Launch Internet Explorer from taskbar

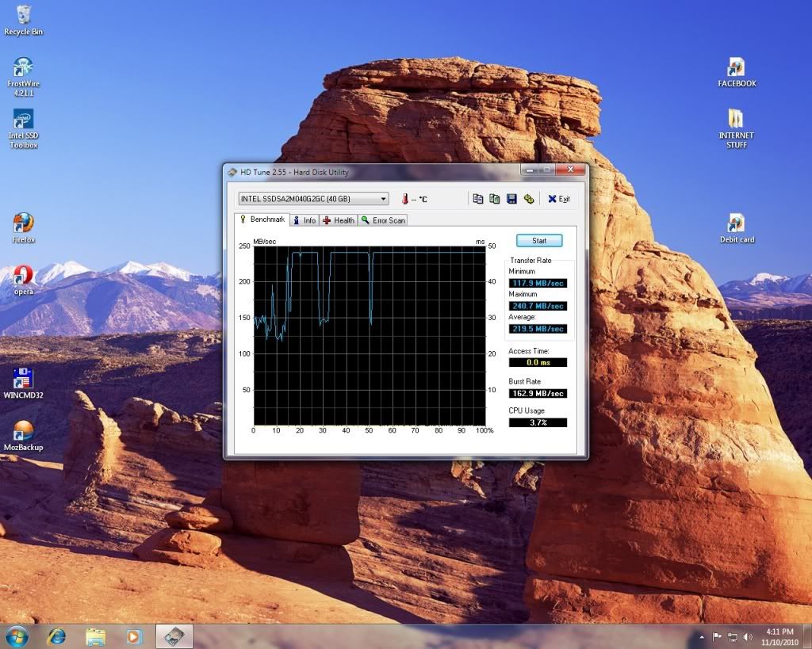tap(56, 636)
